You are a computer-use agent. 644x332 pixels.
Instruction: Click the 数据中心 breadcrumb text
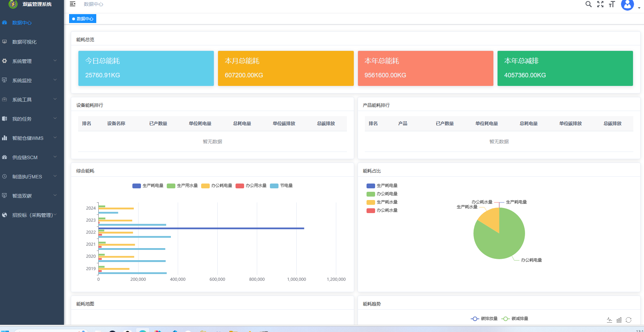[94, 4]
